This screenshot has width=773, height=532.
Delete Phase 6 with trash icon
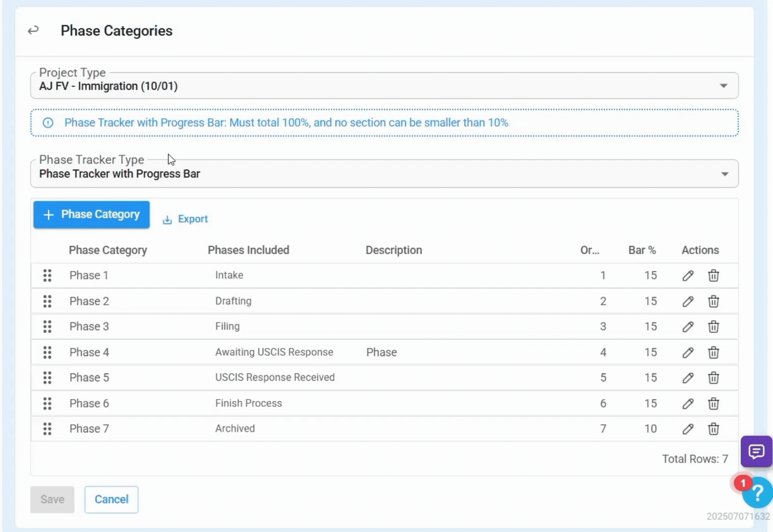(x=713, y=403)
